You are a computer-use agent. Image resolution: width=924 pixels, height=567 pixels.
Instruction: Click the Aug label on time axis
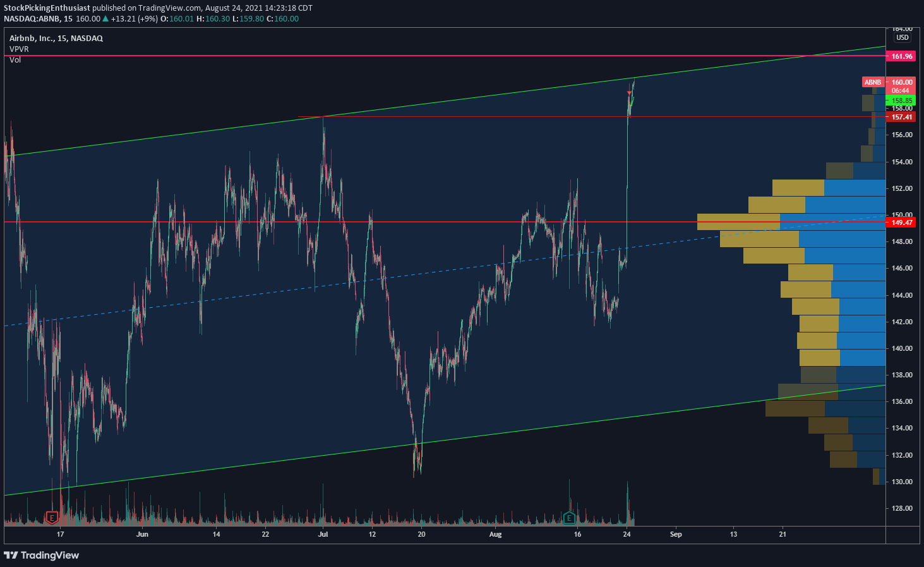496,534
